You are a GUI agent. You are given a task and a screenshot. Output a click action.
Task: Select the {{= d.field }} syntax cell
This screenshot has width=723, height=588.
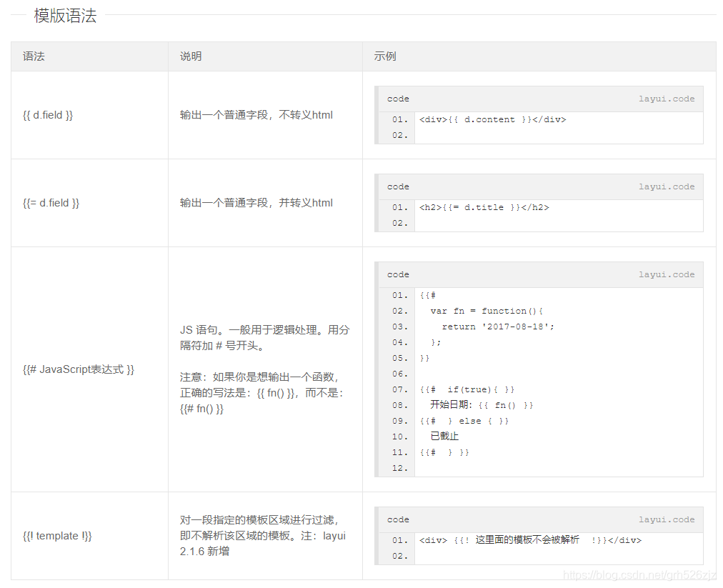pos(50,202)
